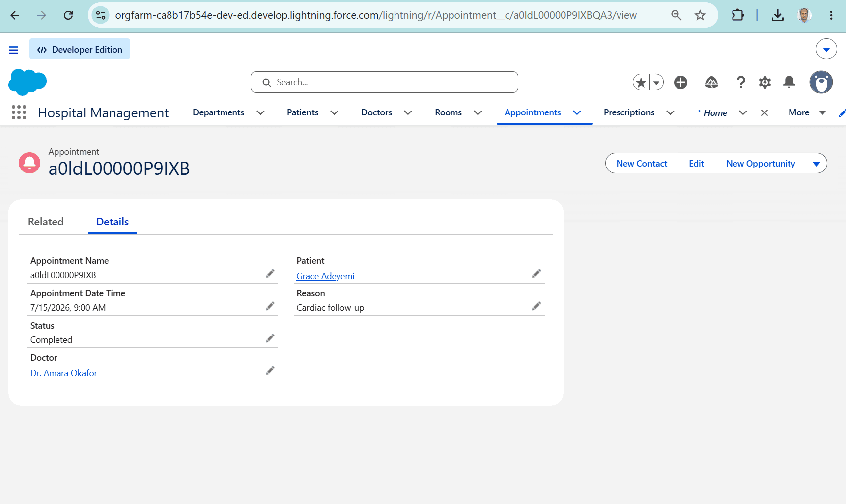This screenshot has width=846, height=504.
Task: Open the Doctors tab
Action: point(377,112)
